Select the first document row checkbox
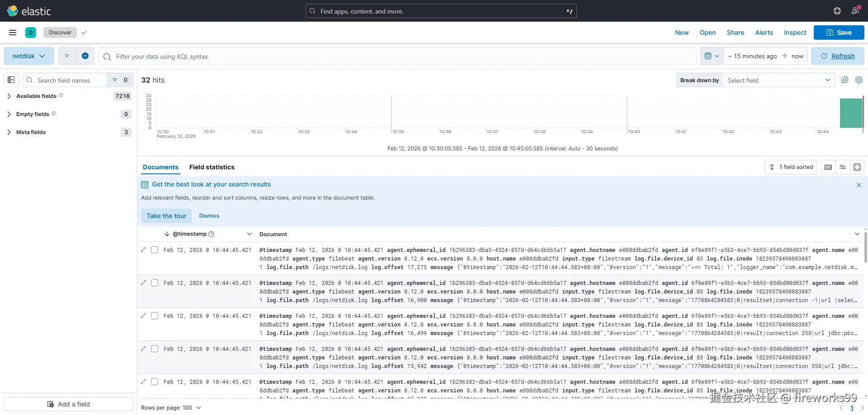Viewport: 868px width, 415px height. (155, 250)
